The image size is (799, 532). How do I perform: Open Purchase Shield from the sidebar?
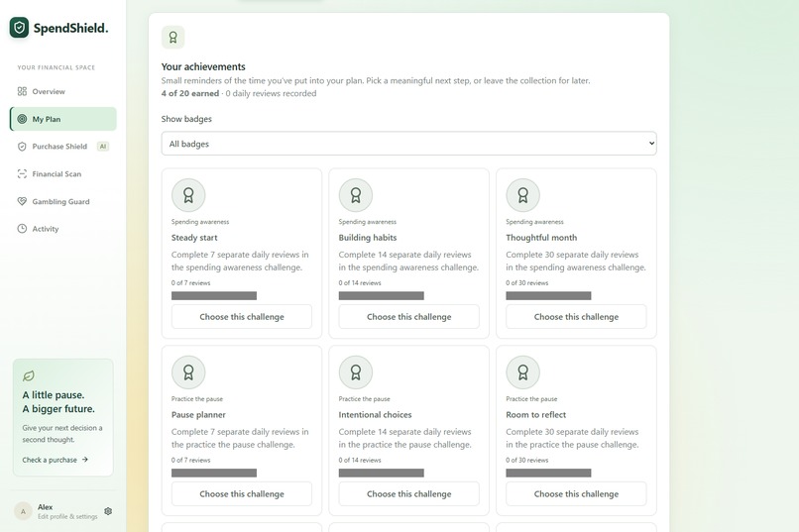[x=63, y=147]
